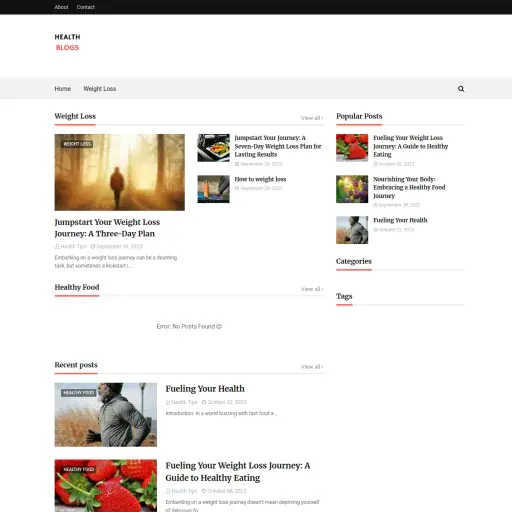Click HEALTHY FOOD badge on strawberry image

[x=79, y=469]
